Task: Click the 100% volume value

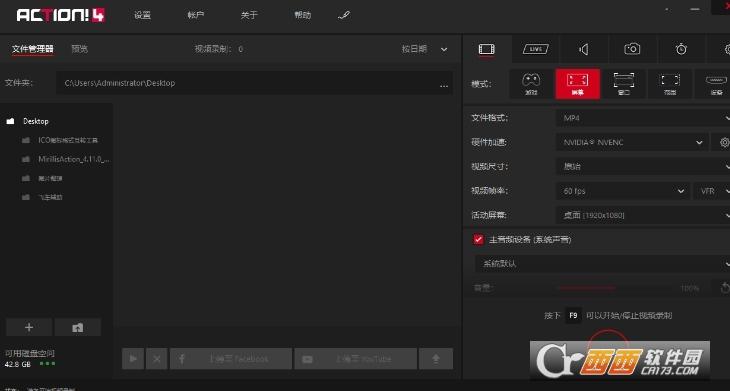Action: (x=689, y=288)
